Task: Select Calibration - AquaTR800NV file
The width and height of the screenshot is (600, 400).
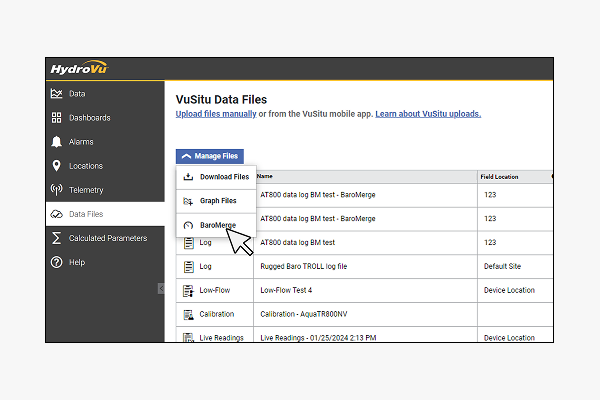Action: (303, 314)
